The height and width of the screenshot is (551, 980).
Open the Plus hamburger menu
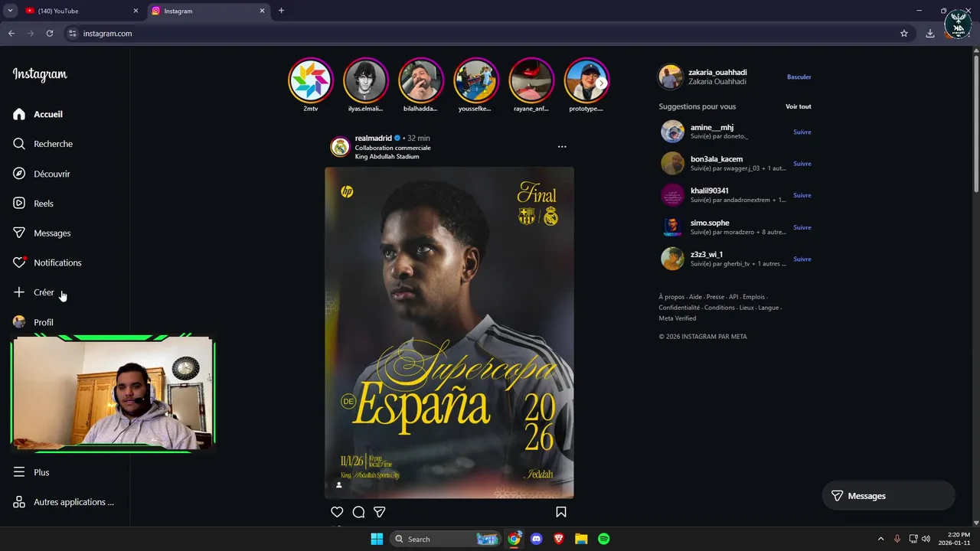tap(31, 472)
